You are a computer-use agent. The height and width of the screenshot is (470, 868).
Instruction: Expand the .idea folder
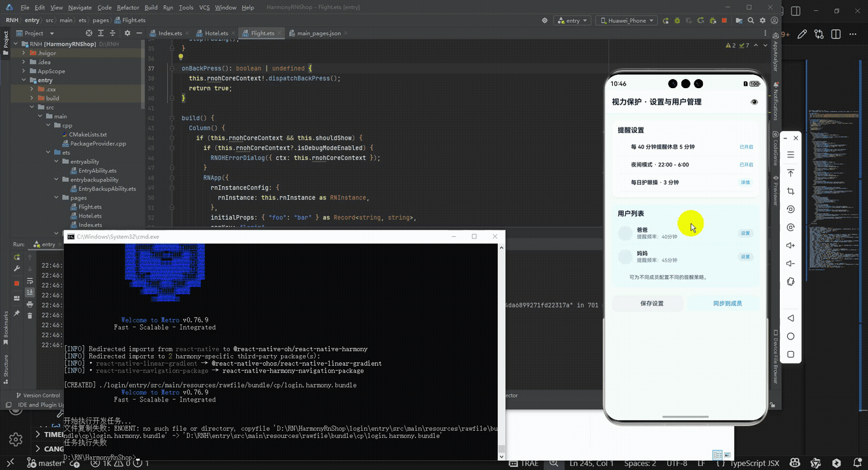(x=24, y=62)
